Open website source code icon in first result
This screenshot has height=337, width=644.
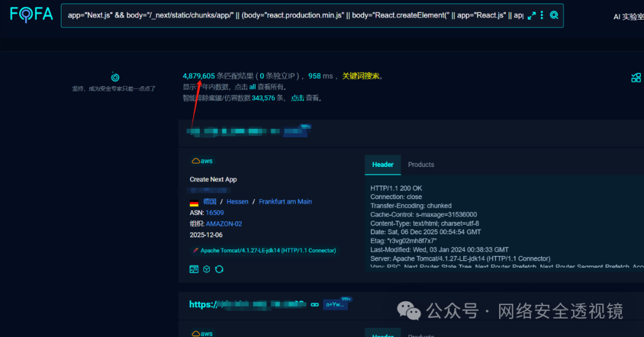point(194,269)
